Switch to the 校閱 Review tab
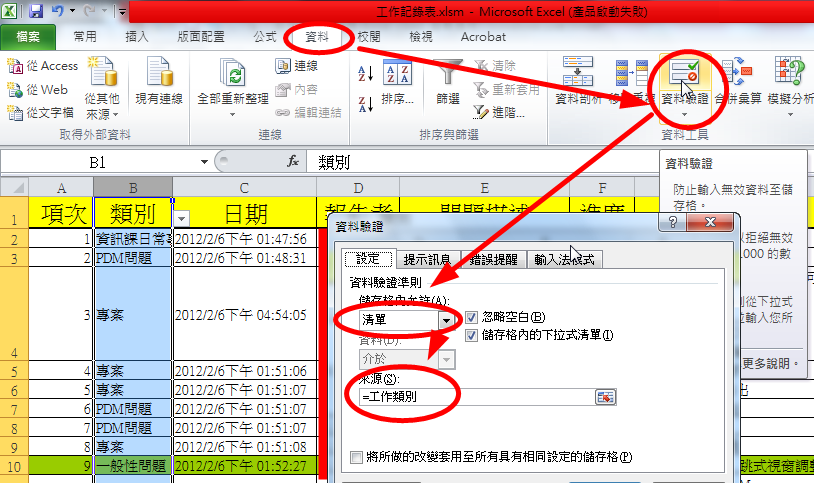Viewport: 814px width, 483px height. pos(369,37)
